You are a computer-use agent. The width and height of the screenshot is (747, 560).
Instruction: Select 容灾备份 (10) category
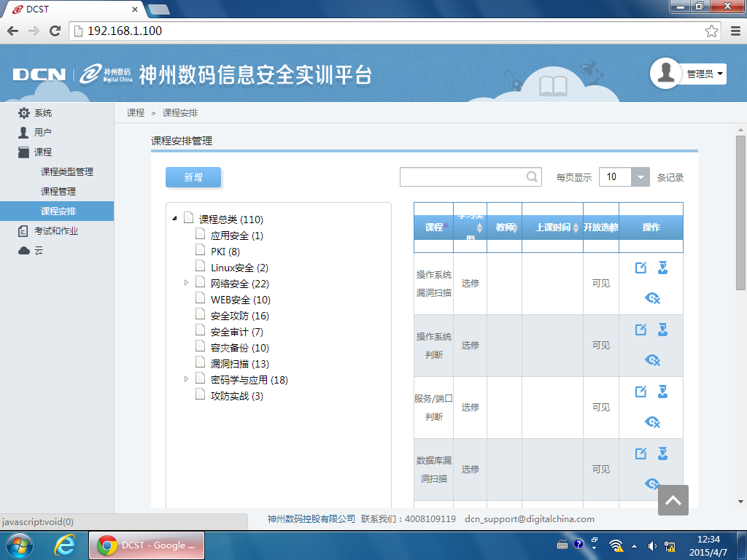(x=239, y=348)
